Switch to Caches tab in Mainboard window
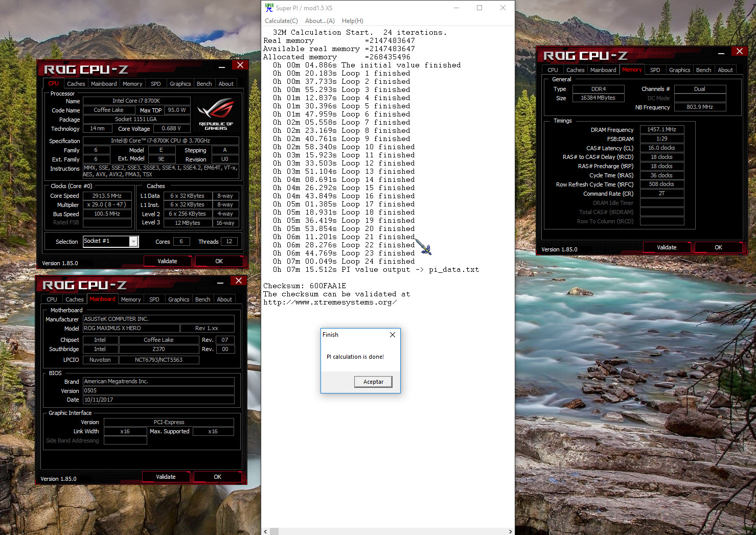This screenshot has width=756, height=535. coord(75,299)
